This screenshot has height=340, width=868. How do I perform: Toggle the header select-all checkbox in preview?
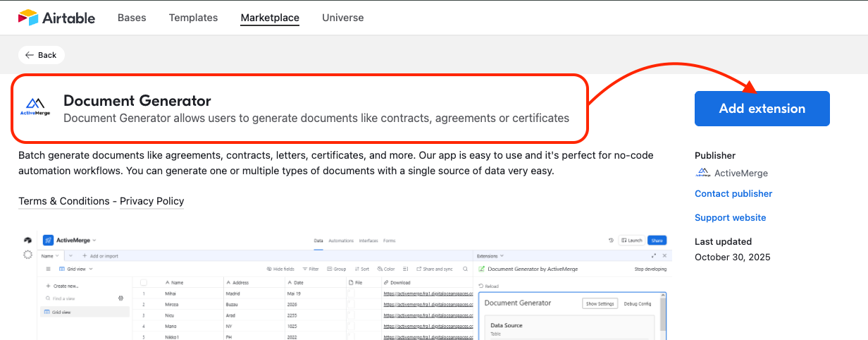144,281
